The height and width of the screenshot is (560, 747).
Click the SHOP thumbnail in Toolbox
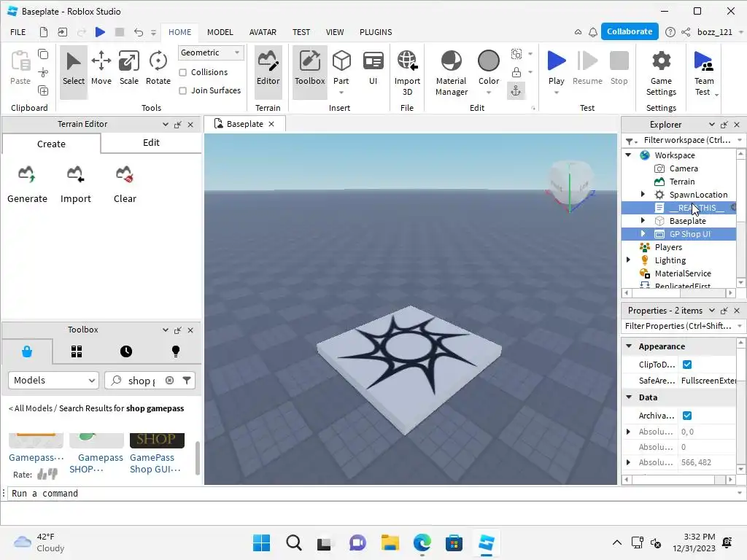[x=157, y=440]
